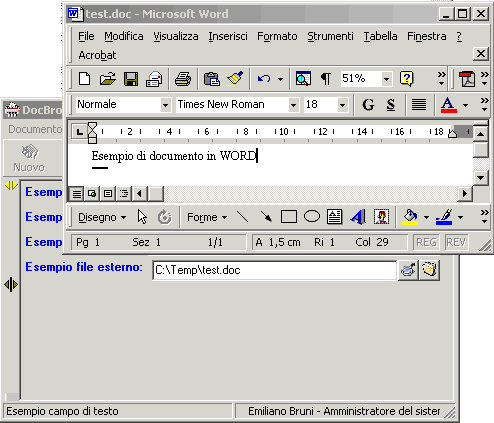Open the Strumenti menu

[x=330, y=36]
